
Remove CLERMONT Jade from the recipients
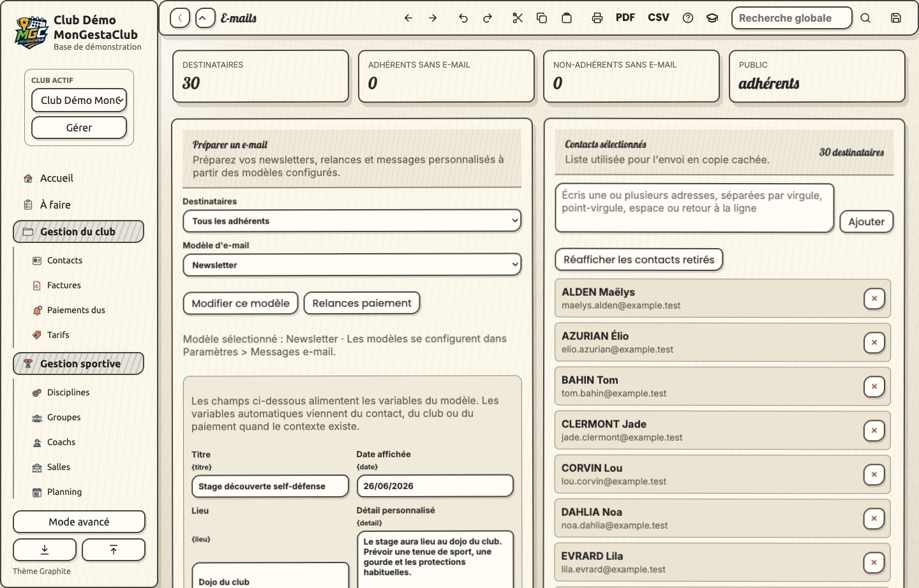874,430
